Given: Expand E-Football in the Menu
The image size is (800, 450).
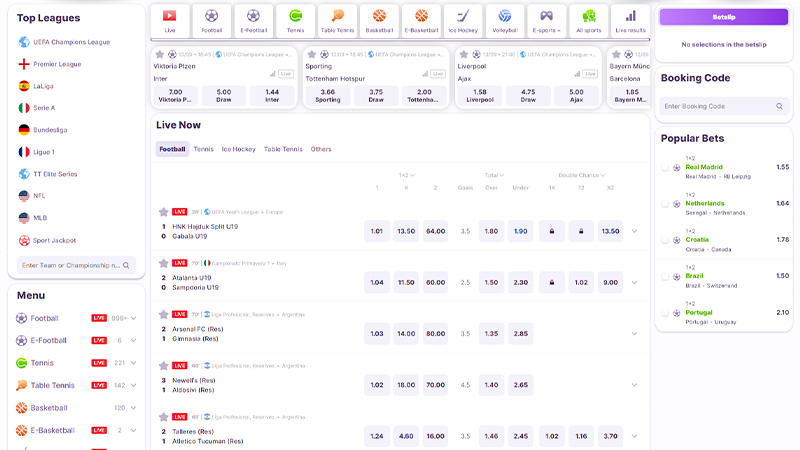Looking at the screenshot, I should point(133,340).
